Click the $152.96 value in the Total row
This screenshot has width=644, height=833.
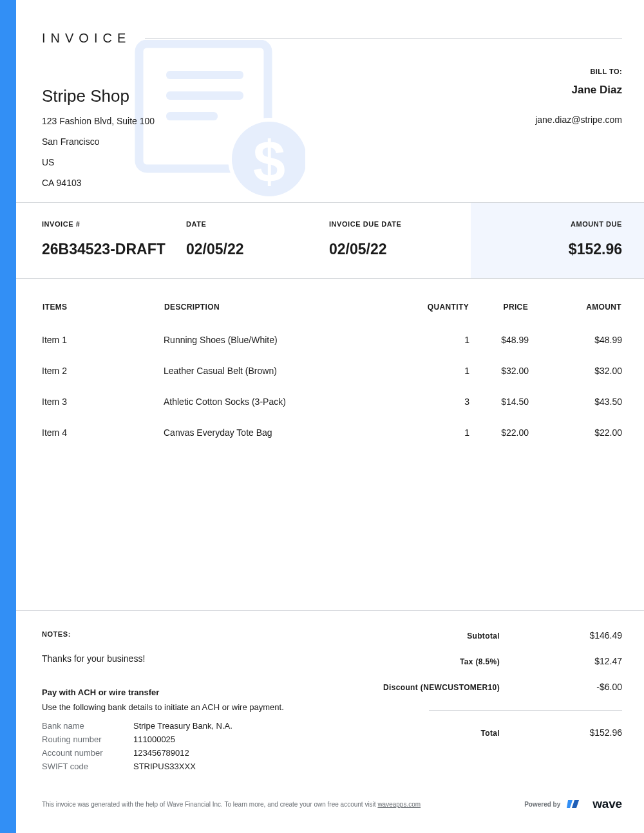[605, 733]
